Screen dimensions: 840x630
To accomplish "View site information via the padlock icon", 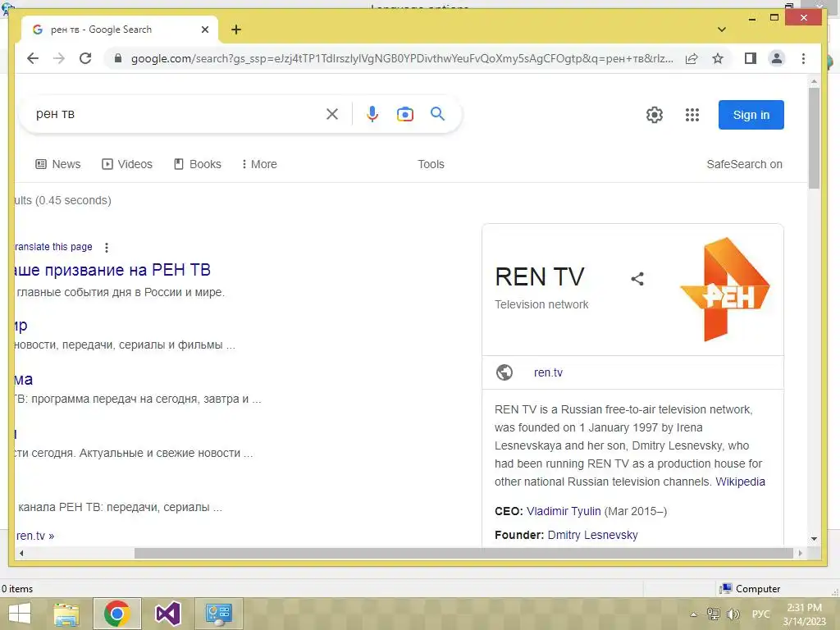I will coord(118,58).
